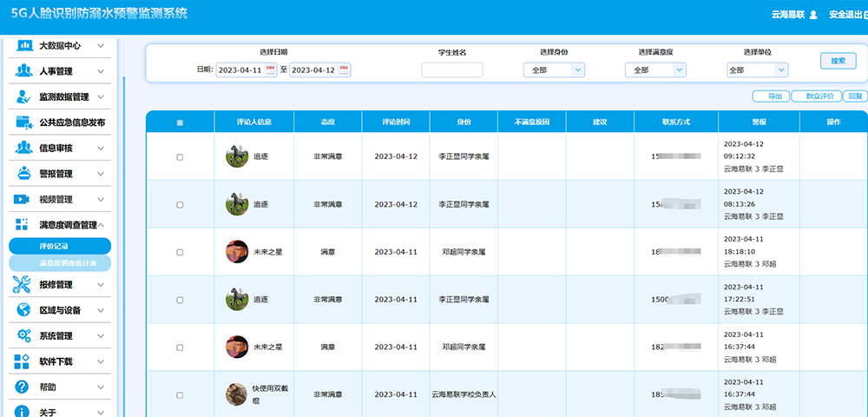Click the 导出 export button
868x417 pixels.
[772, 96]
